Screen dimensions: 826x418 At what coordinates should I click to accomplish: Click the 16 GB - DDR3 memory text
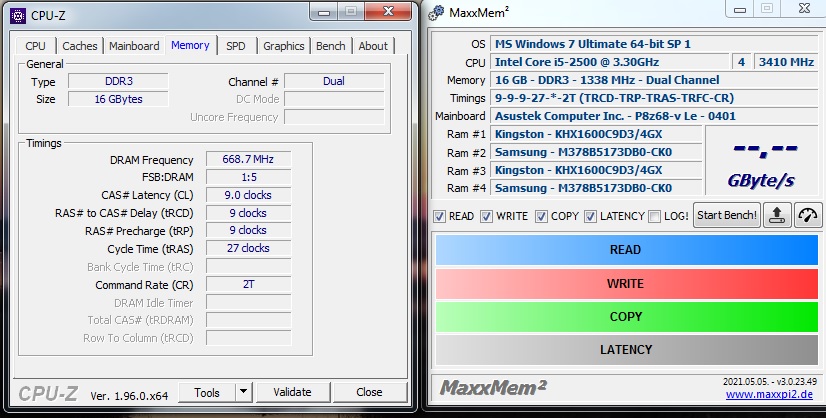pyautogui.click(x=607, y=80)
